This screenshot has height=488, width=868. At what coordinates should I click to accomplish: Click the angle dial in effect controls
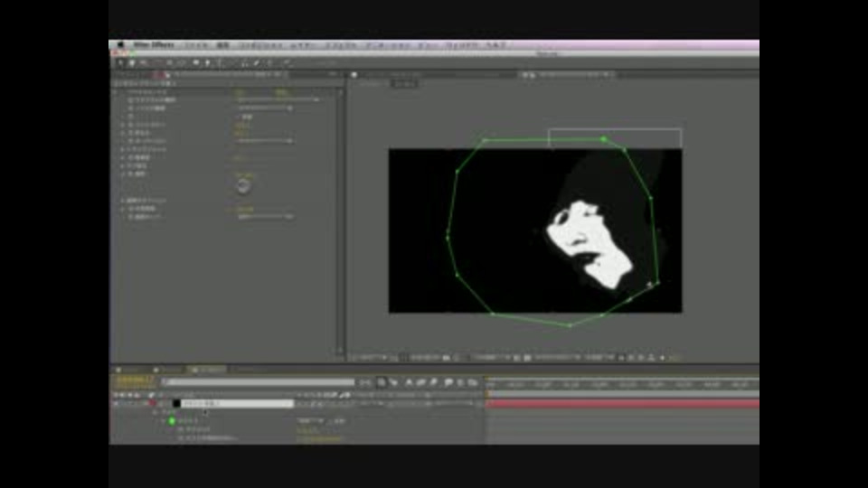[243, 185]
